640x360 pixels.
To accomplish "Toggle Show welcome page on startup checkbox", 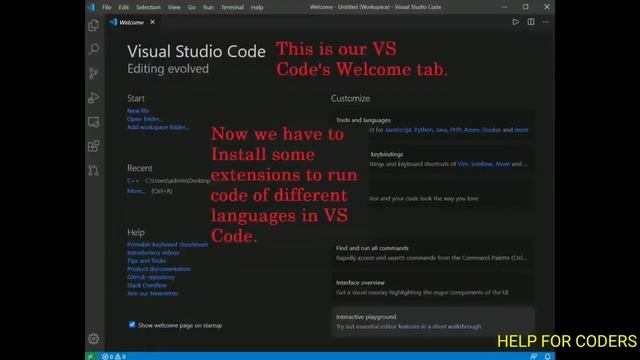I will (132, 325).
